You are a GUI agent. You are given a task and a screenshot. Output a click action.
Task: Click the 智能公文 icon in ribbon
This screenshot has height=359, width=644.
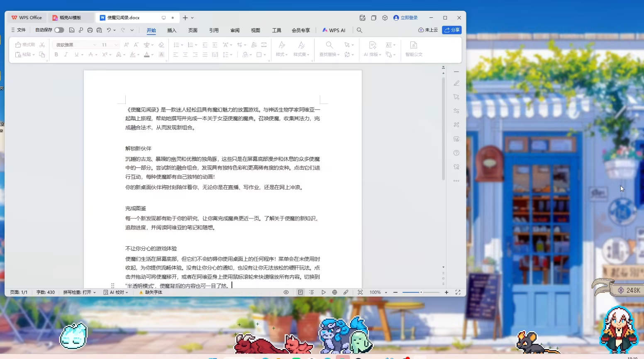click(x=414, y=49)
